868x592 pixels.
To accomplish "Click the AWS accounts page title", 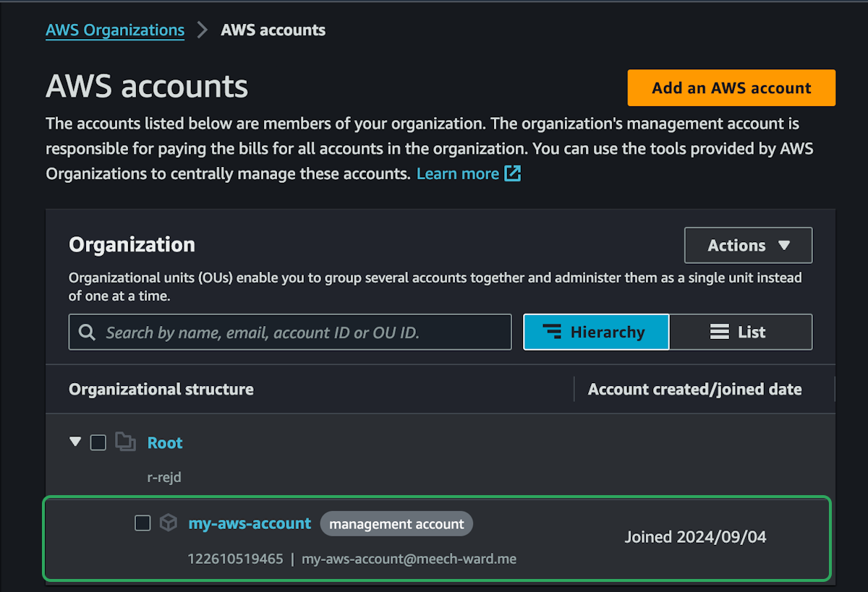I will (147, 87).
